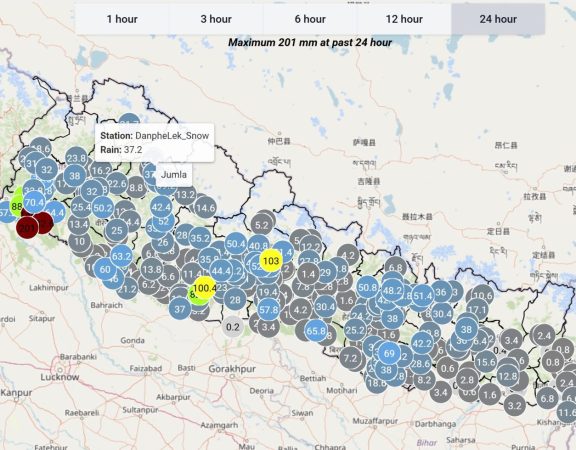Select the green 88 station marker
Image resolution: width=576 pixels, height=450 pixels.
[x=17, y=206]
